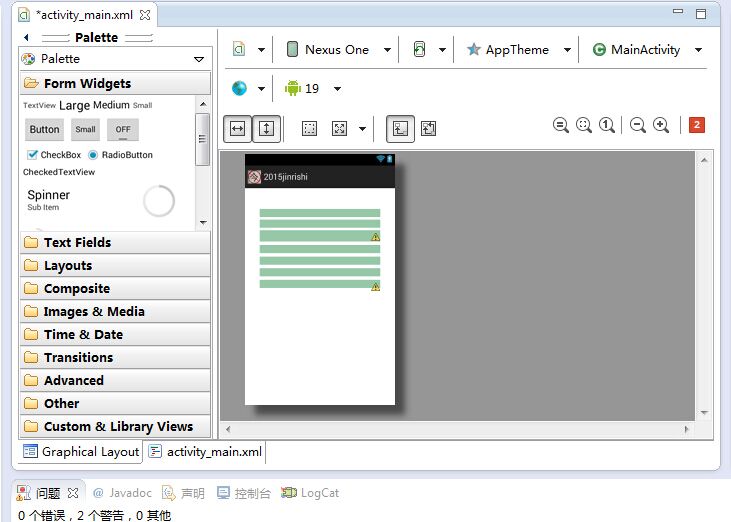Image resolution: width=731 pixels, height=522 pixels.
Task: Click the Palette color wheel icon
Action: 28,59
